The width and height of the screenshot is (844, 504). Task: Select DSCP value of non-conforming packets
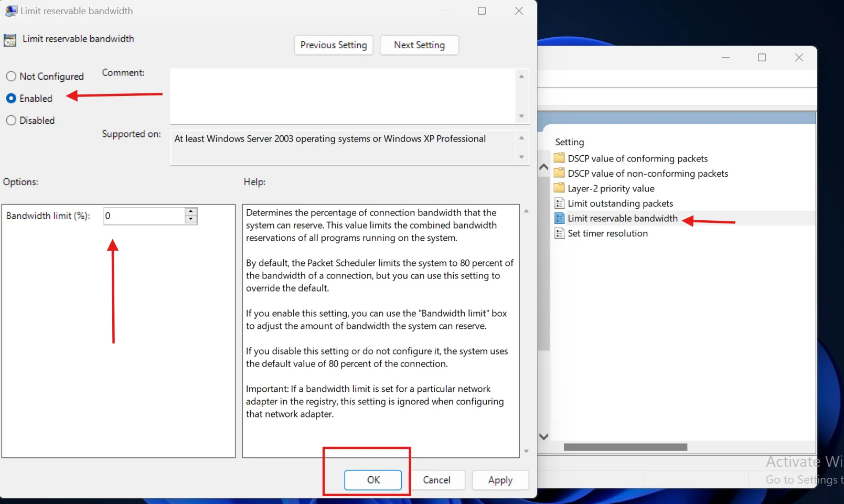coord(648,174)
